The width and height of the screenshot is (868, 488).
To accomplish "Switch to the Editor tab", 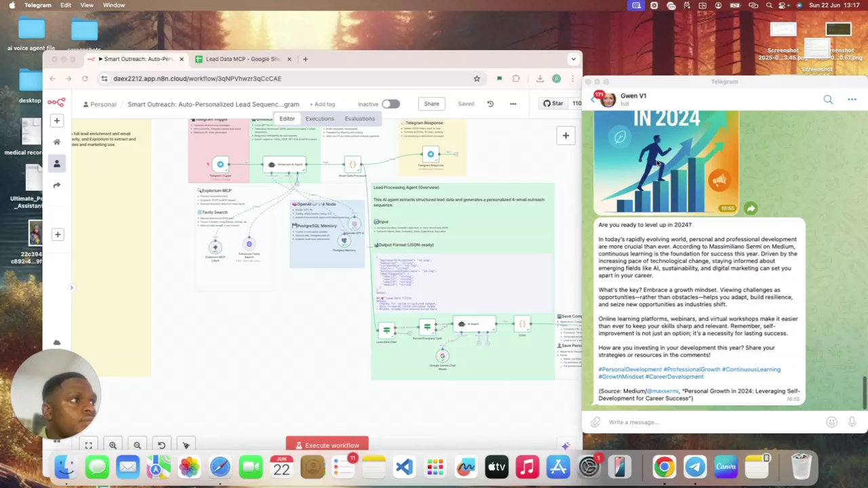I will 287,119.
